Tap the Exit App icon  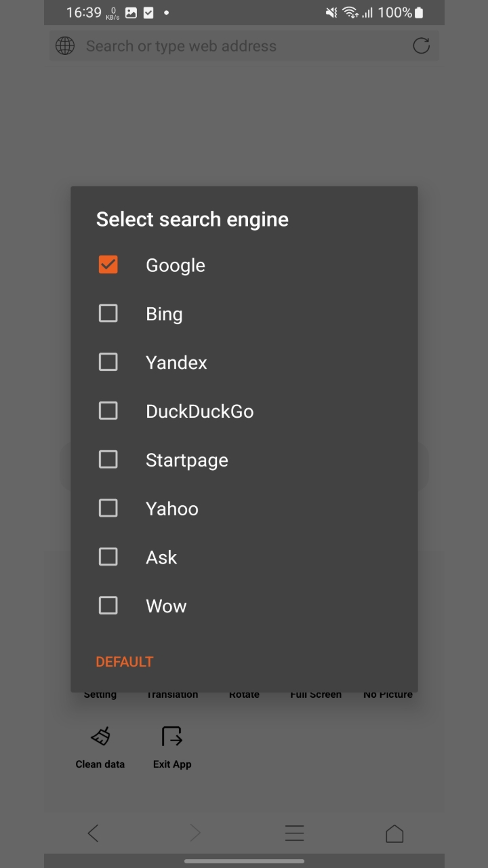tap(172, 736)
